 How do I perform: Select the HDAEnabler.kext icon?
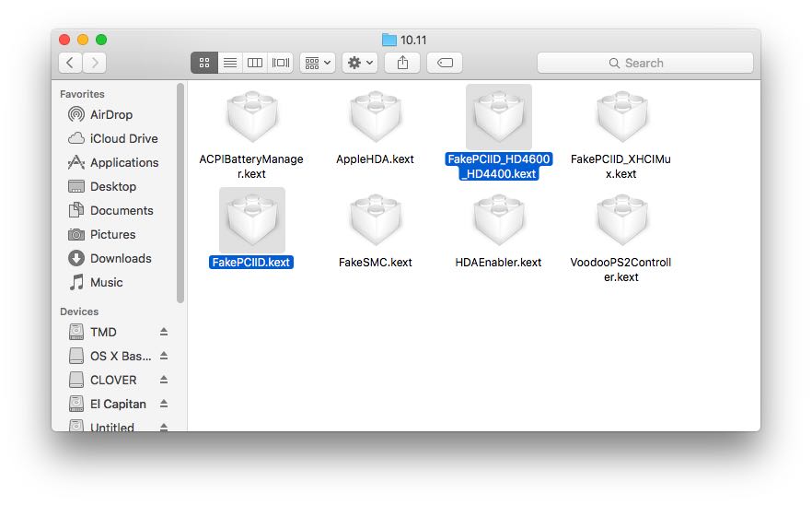[499, 220]
